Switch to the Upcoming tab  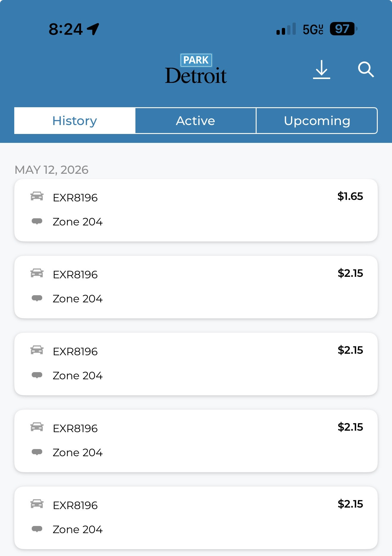(317, 121)
